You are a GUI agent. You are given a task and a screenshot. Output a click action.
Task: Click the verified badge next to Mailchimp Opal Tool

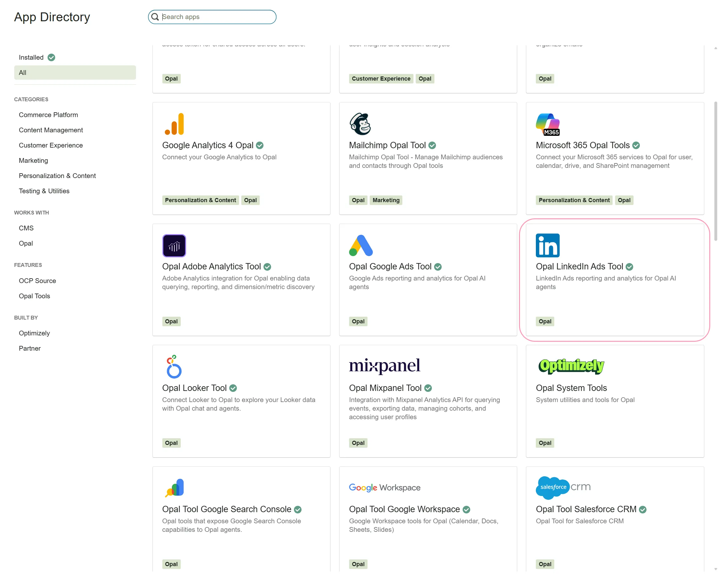click(x=432, y=145)
